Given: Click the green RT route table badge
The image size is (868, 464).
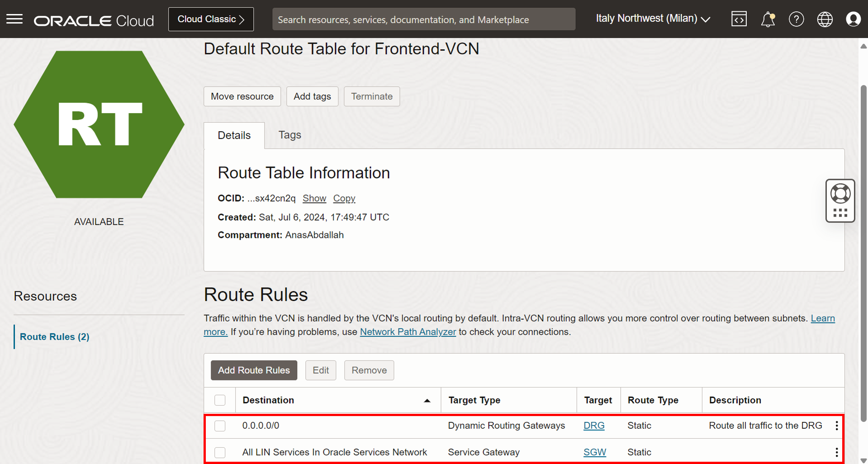Looking at the screenshot, I should click(x=99, y=124).
